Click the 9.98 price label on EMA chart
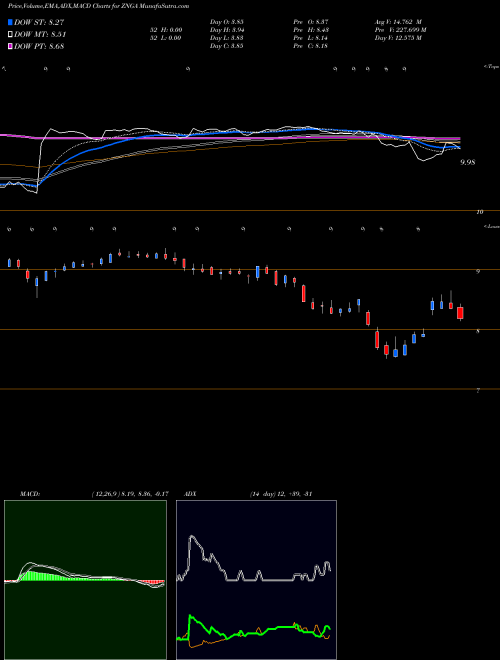 click(x=468, y=162)
